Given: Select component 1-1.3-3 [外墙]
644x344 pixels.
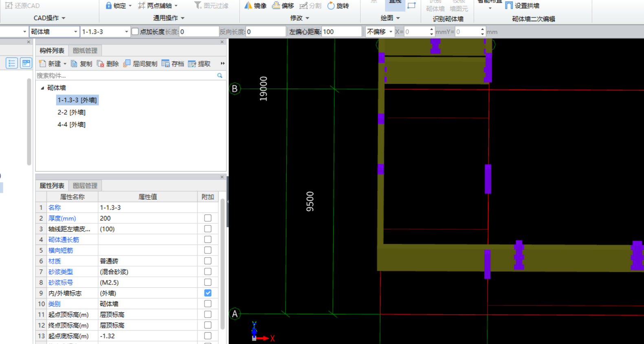Looking at the screenshot, I should click(x=77, y=100).
